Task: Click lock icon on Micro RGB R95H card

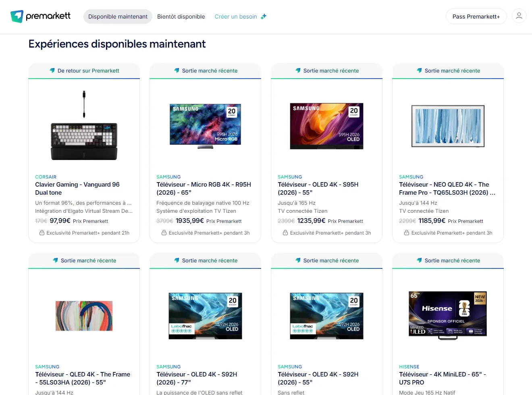Action: 164,233
